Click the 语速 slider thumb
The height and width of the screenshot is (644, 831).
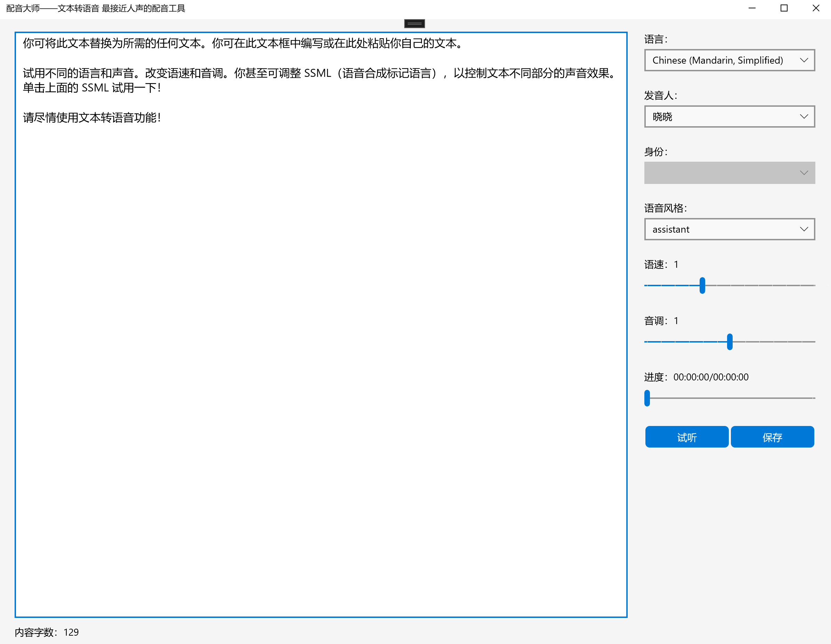(702, 285)
